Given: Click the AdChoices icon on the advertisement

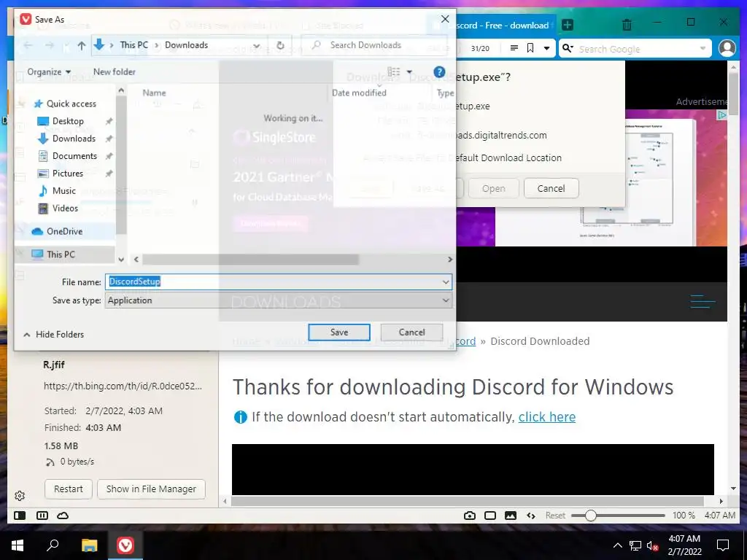Looking at the screenshot, I should click(722, 114).
